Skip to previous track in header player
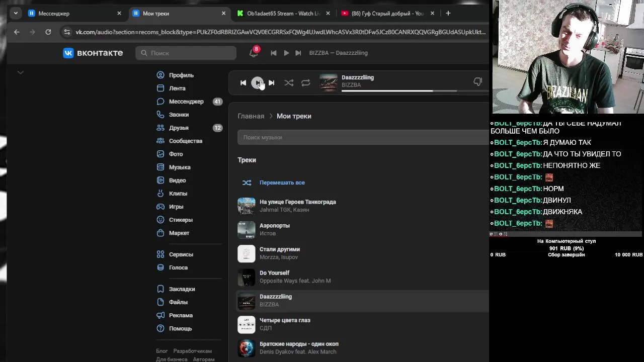The image size is (644, 362). click(273, 53)
